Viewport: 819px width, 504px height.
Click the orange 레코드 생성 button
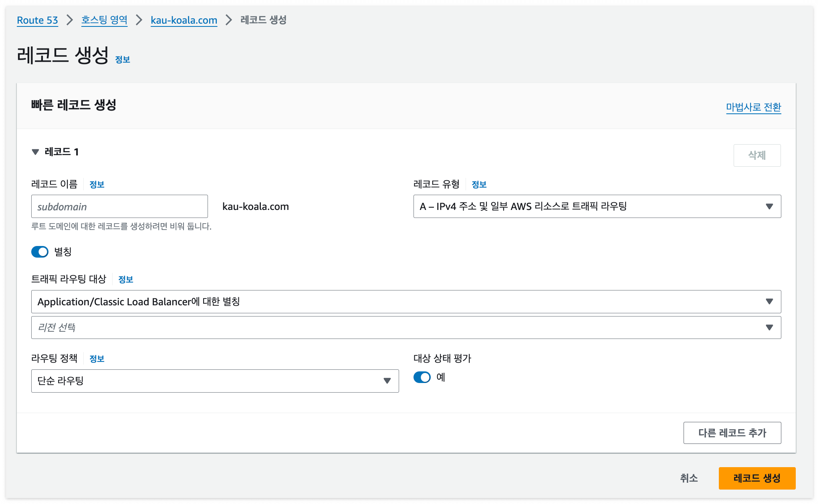tap(756, 478)
